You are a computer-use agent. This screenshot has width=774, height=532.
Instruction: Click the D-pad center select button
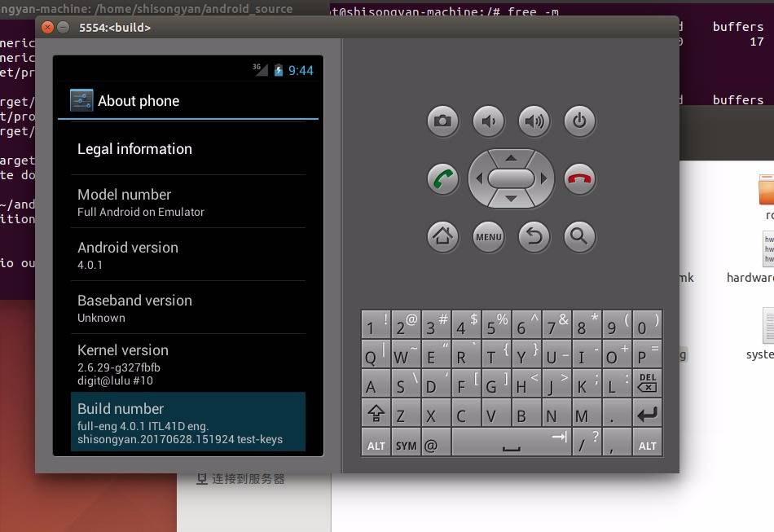tap(511, 178)
